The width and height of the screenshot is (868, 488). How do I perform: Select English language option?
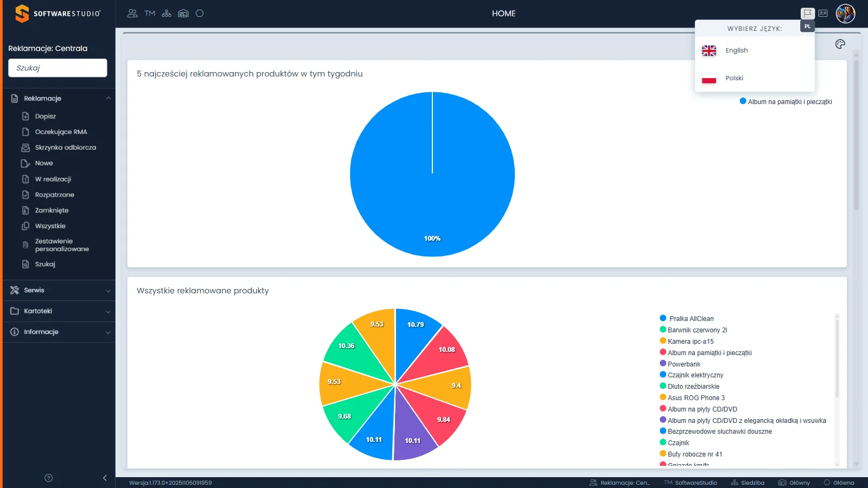click(x=755, y=50)
